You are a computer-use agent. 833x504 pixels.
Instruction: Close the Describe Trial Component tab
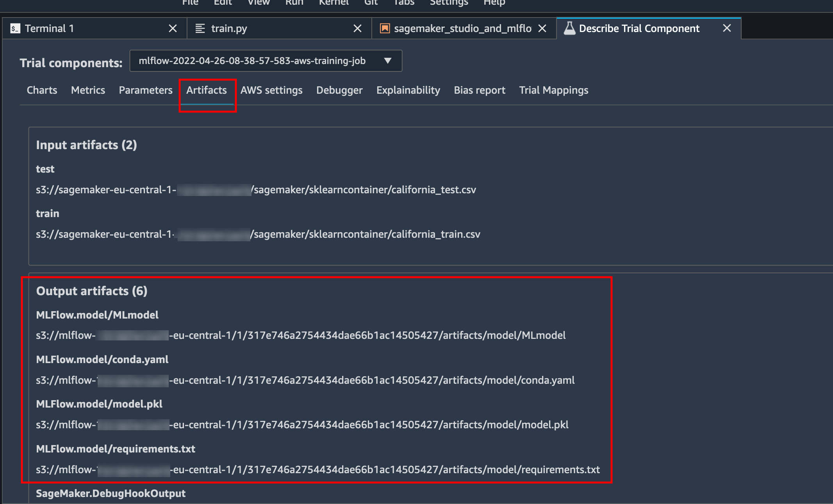tap(727, 28)
